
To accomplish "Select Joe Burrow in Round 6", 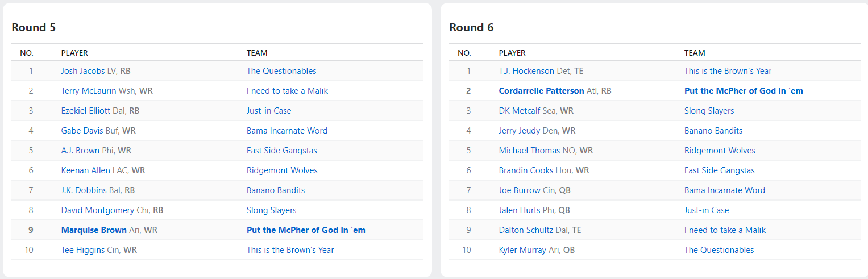I will coord(520,190).
